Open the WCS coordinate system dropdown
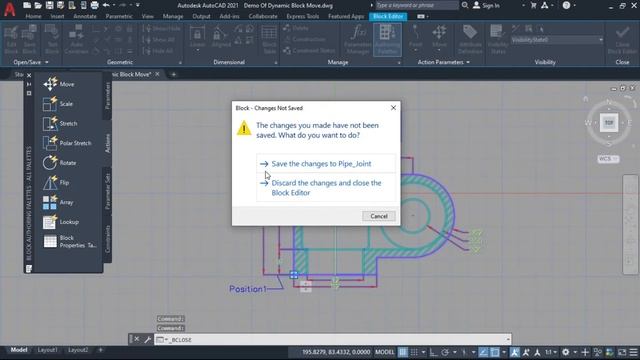 coord(608,159)
